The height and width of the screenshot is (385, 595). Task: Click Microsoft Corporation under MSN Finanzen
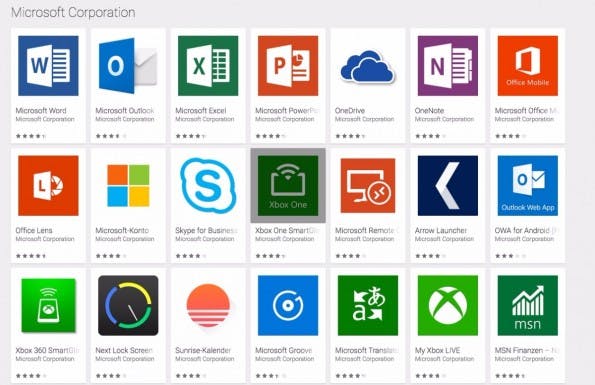click(524, 359)
